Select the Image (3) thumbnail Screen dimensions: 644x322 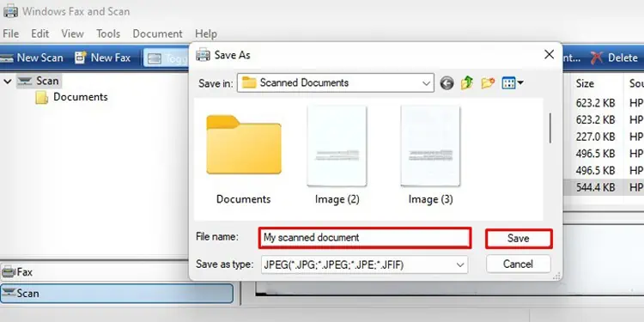coord(430,155)
